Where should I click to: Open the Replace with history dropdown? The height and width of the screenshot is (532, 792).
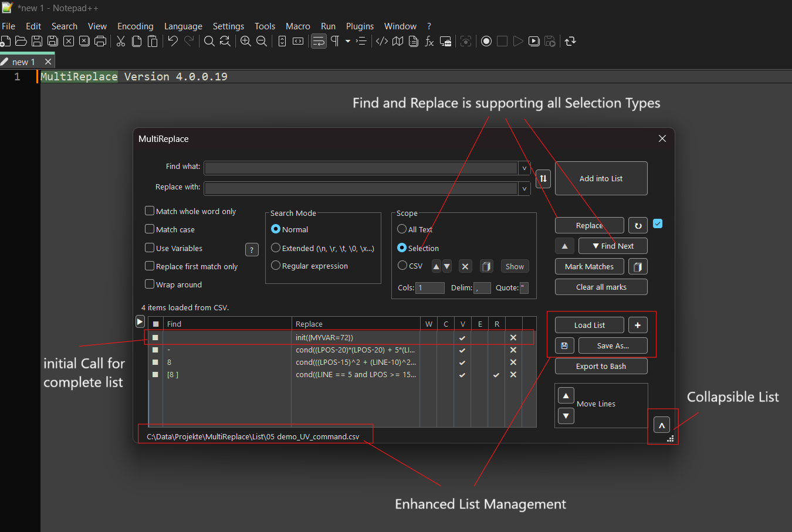[x=524, y=189]
